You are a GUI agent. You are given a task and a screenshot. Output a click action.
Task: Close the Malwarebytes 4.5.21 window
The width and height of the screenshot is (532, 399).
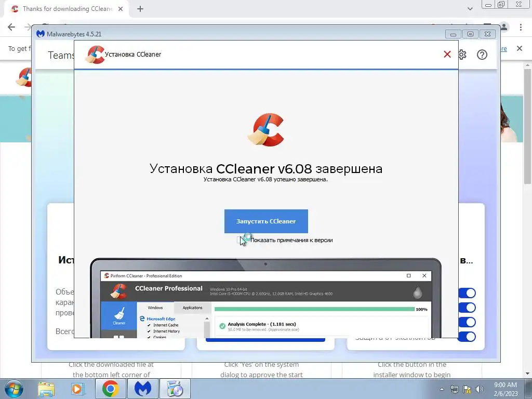(x=487, y=34)
